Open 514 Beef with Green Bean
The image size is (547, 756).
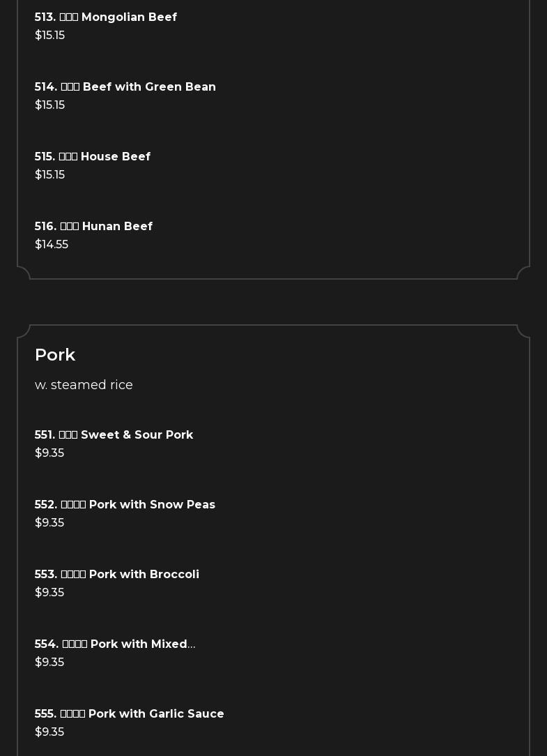point(125,86)
